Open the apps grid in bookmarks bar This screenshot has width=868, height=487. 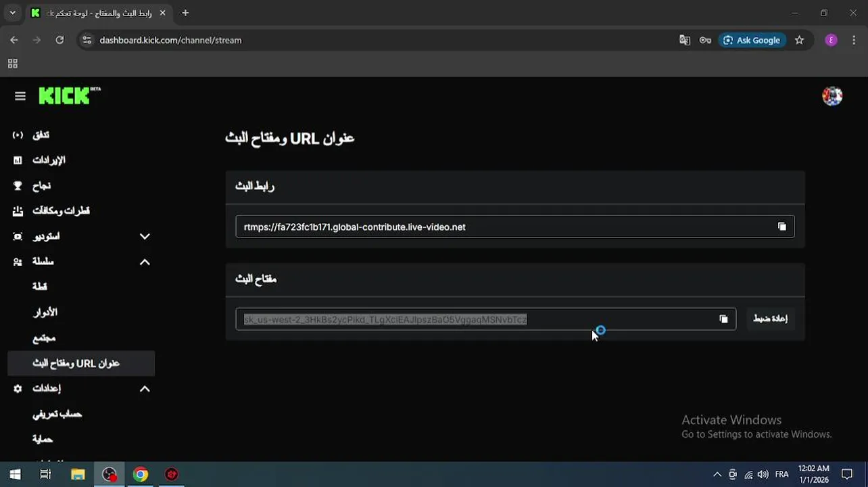pos(12,64)
